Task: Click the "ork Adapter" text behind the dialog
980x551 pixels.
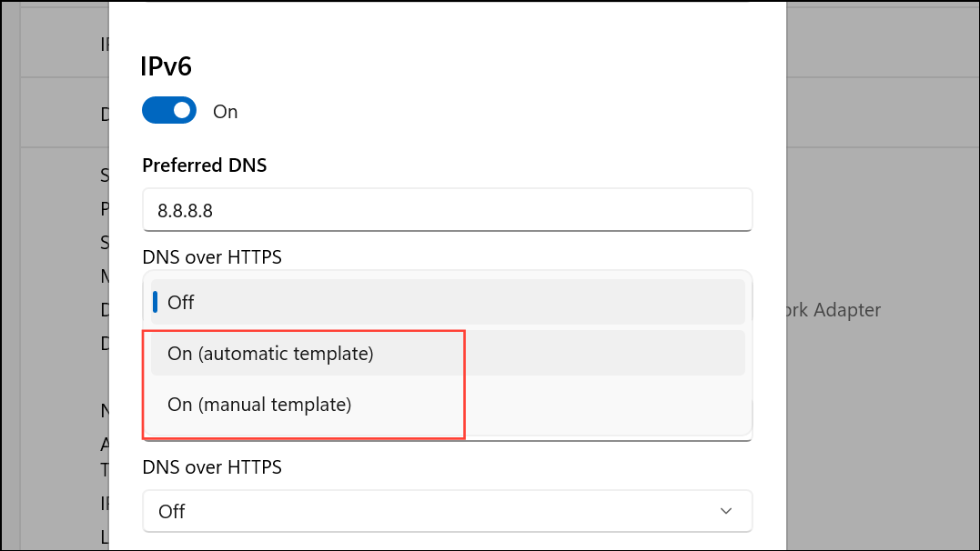Action: [x=836, y=310]
